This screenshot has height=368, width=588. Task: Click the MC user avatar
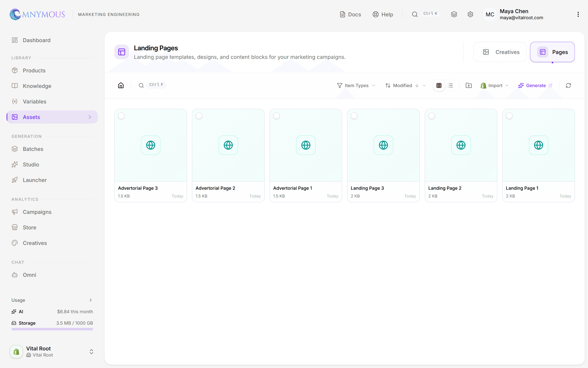490,14
